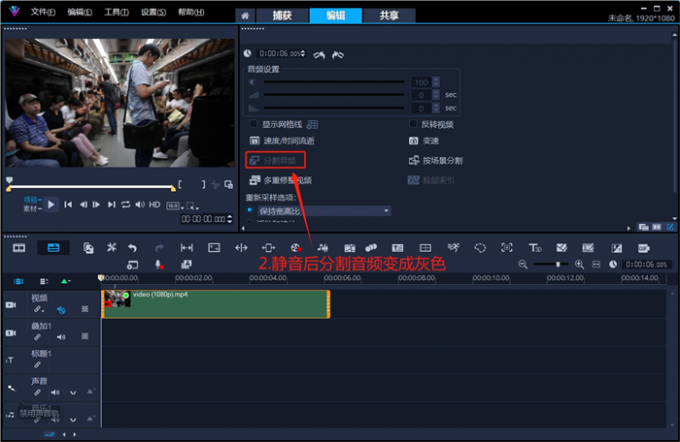Switch to timeline view
This screenshot has width=680, height=442.
click(53, 248)
